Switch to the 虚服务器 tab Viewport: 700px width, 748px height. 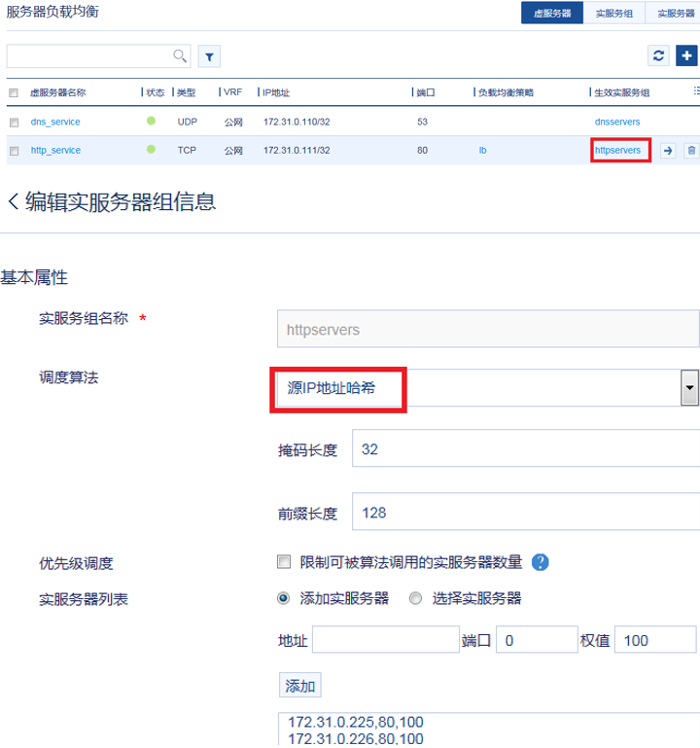pyautogui.click(x=552, y=14)
